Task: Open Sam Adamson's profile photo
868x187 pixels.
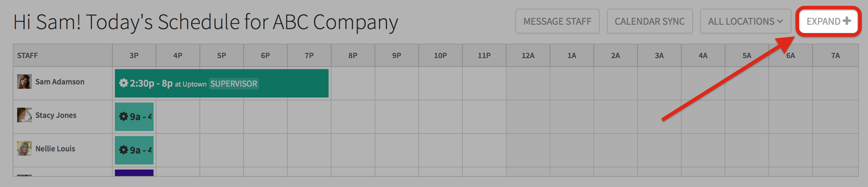Action: tap(24, 81)
